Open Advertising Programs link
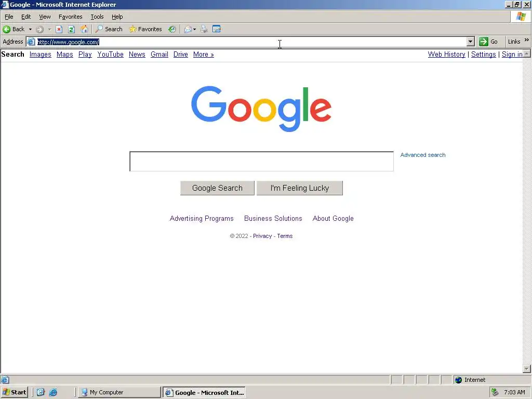 coord(202,219)
